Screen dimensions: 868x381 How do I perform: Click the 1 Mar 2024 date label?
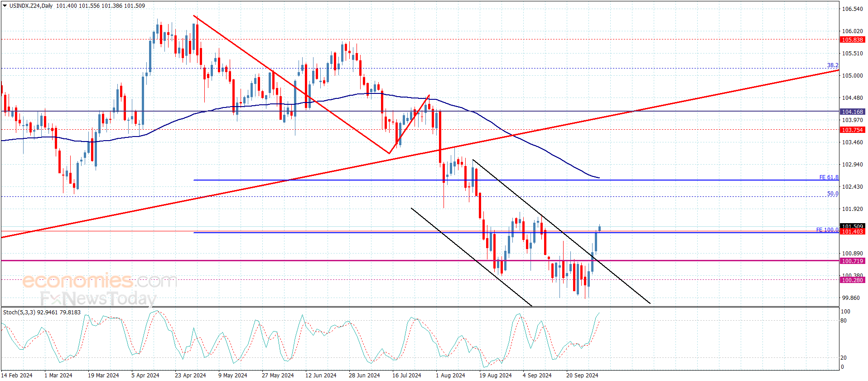tap(58, 375)
